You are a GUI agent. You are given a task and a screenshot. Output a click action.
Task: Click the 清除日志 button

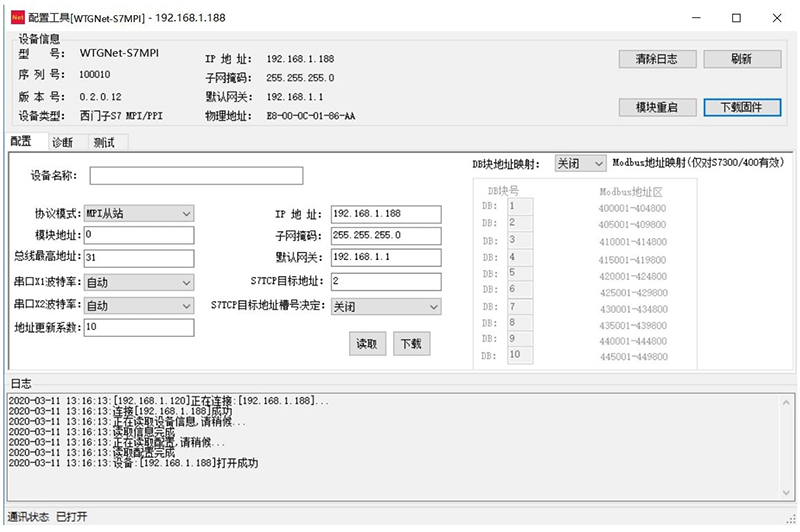[x=657, y=59]
